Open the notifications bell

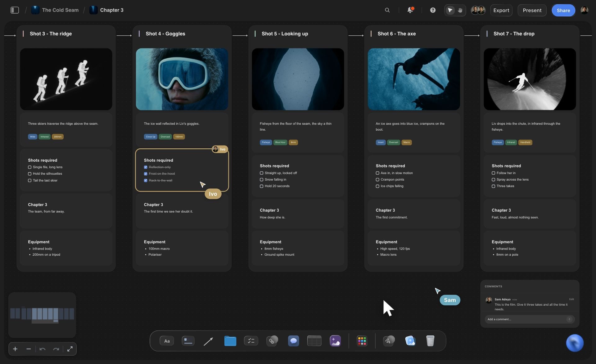click(410, 10)
